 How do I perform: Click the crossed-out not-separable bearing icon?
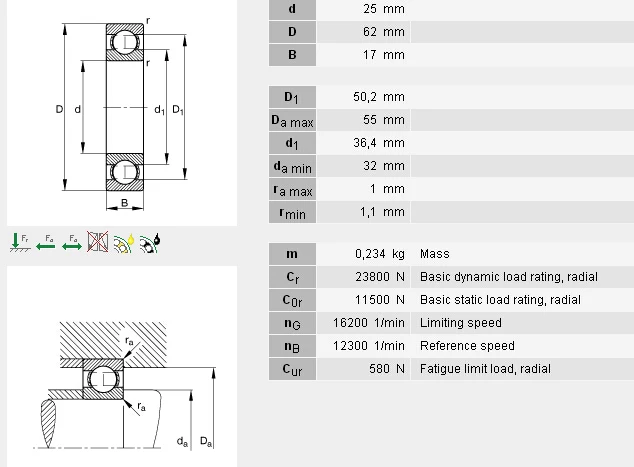97,242
